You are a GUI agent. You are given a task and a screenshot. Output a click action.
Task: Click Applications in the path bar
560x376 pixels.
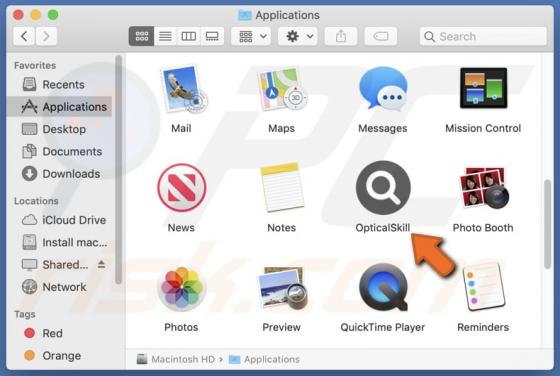click(264, 359)
